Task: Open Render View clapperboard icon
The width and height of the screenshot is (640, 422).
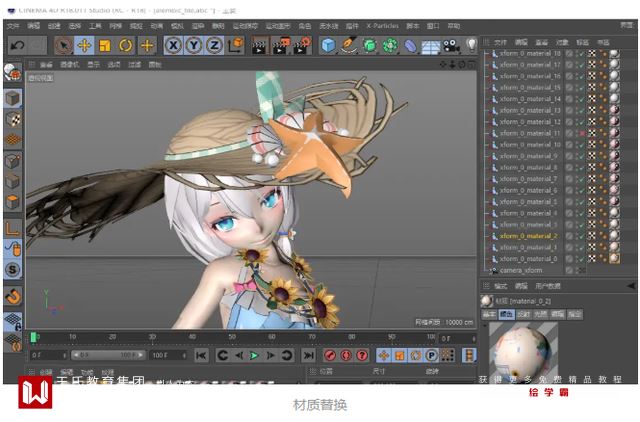Action: (259, 45)
